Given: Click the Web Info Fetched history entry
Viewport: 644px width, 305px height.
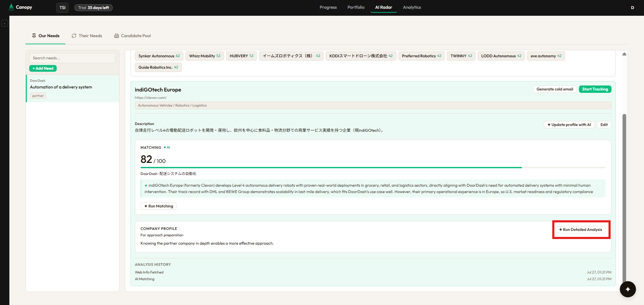Looking at the screenshot, I should [x=149, y=272].
